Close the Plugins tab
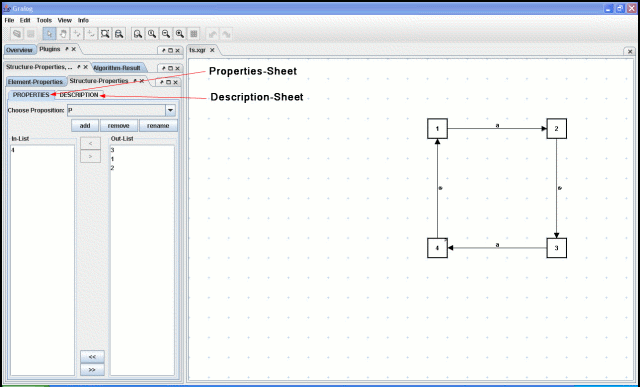Image resolution: width=640 pixels, height=387 pixels. point(74,49)
